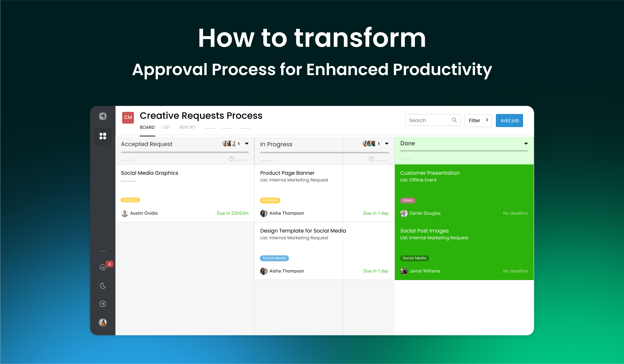
Task: Open Design Template for Social Media card
Action: pyautogui.click(x=324, y=251)
